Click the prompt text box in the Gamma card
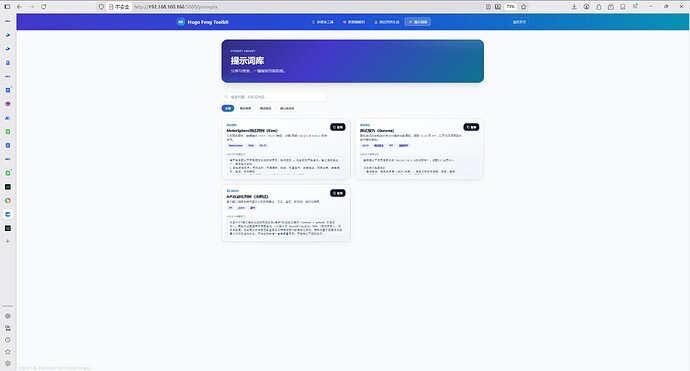The image size is (690, 371). 419,166
